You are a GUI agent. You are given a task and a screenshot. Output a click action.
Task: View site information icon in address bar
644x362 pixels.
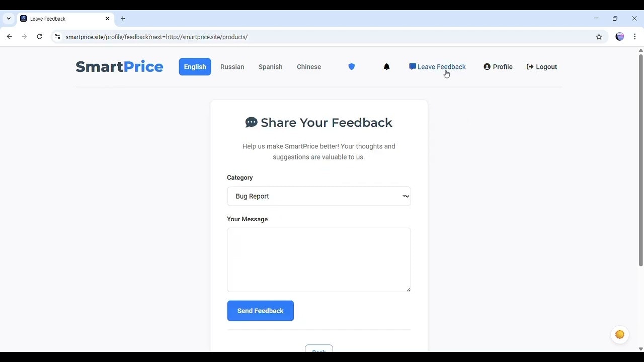57,37
